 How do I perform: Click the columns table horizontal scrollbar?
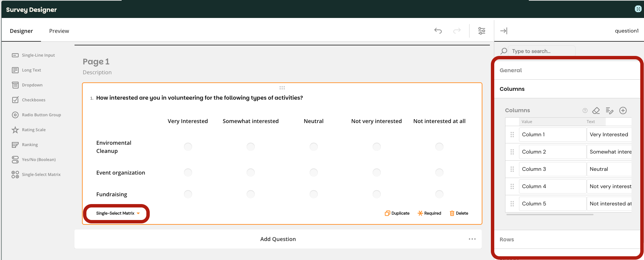click(x=549, y=215)
